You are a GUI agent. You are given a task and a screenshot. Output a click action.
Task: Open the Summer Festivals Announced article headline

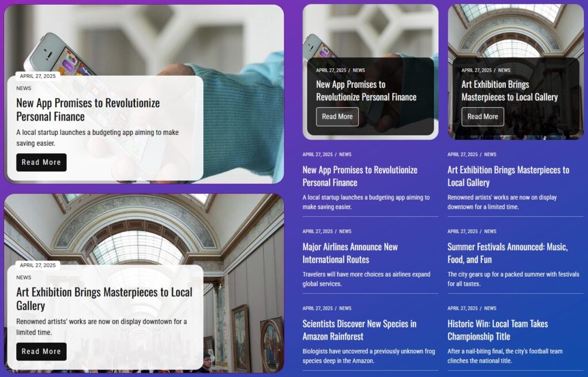point(507,253)
